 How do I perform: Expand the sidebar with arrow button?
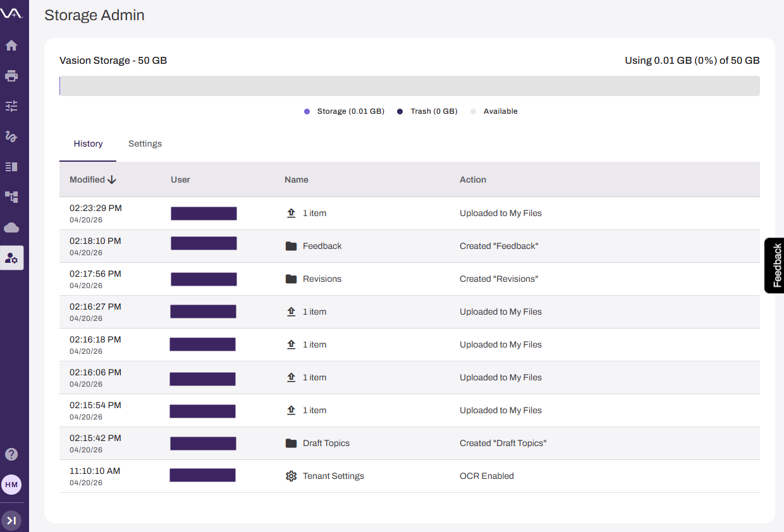11,520
